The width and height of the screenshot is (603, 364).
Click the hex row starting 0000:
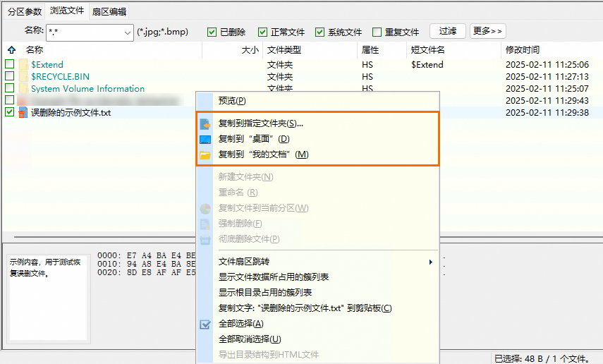[x=146, y=255]
